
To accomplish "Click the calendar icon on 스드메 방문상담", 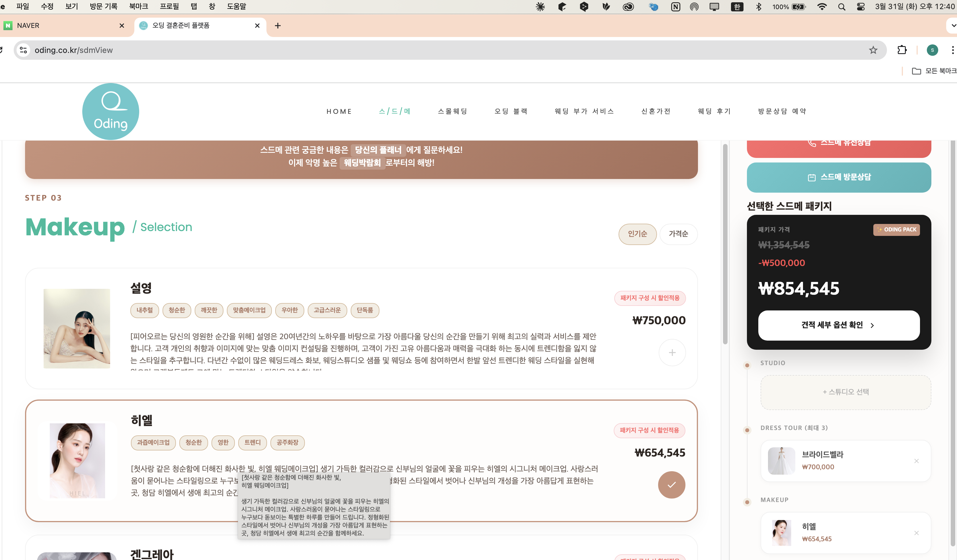I will [x=812, y=177].
